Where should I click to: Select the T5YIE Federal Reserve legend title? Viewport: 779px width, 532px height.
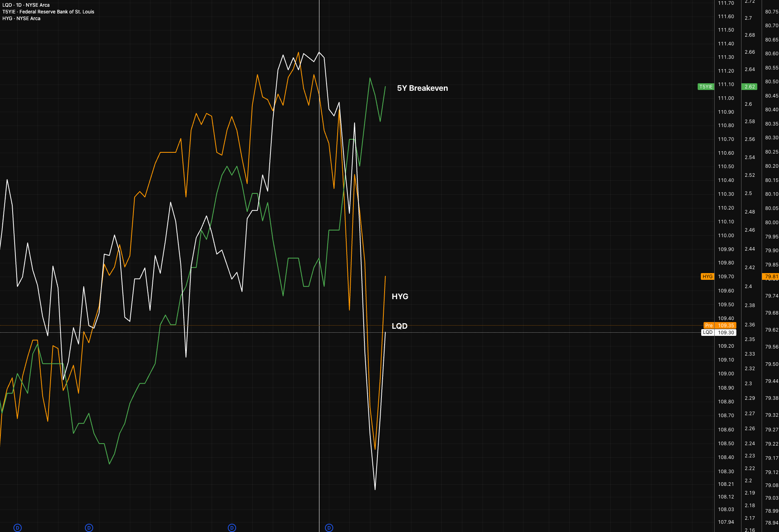(x=48, y=12)
